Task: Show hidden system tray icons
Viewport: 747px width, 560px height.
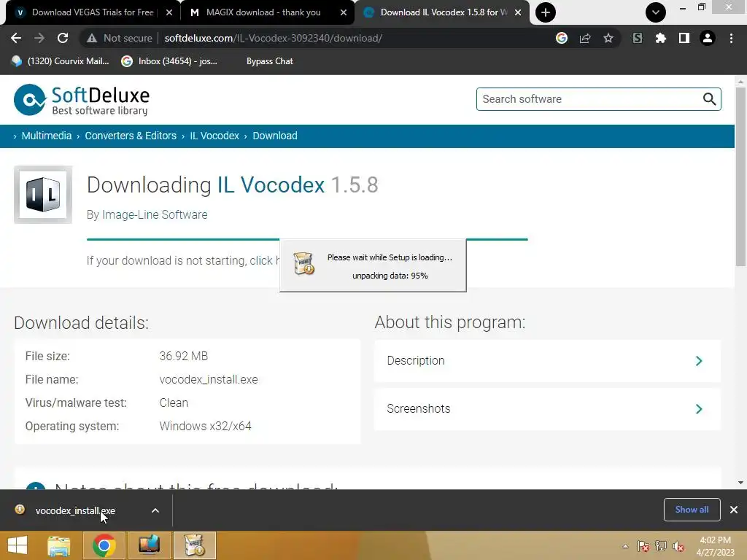Action: pos(625,546)
